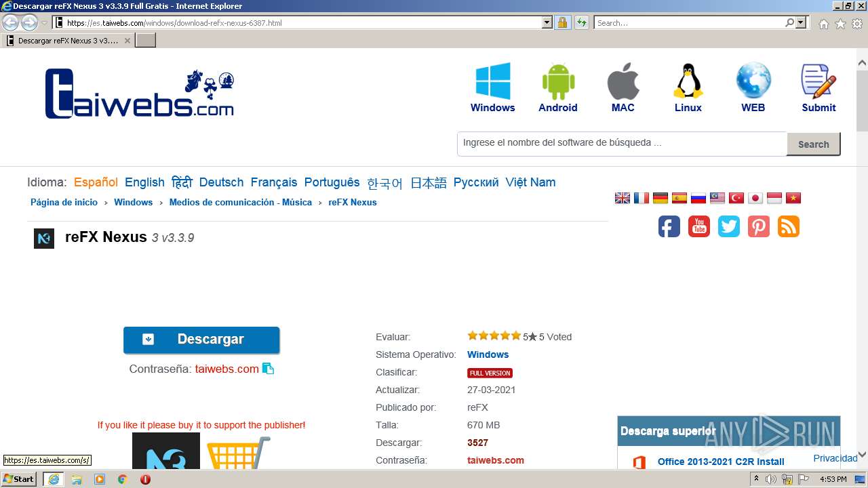The height and width of the screenshot is (488, 868).
Task: Click the Submit notepad icon
Action: coord(818,81)
